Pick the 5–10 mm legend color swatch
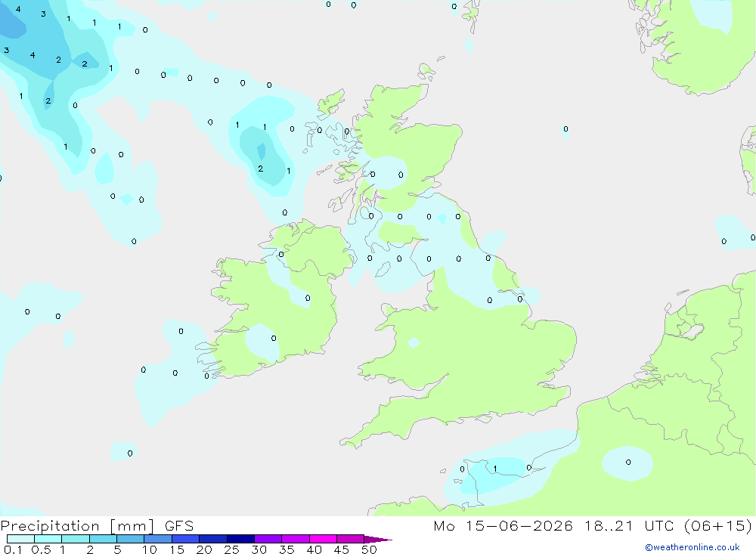 [x=131, y=539]
